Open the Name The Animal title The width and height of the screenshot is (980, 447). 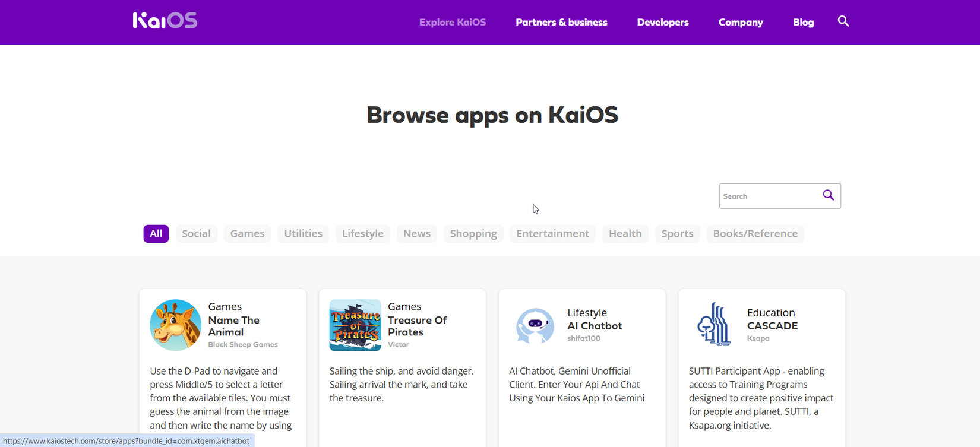(234, 326)
